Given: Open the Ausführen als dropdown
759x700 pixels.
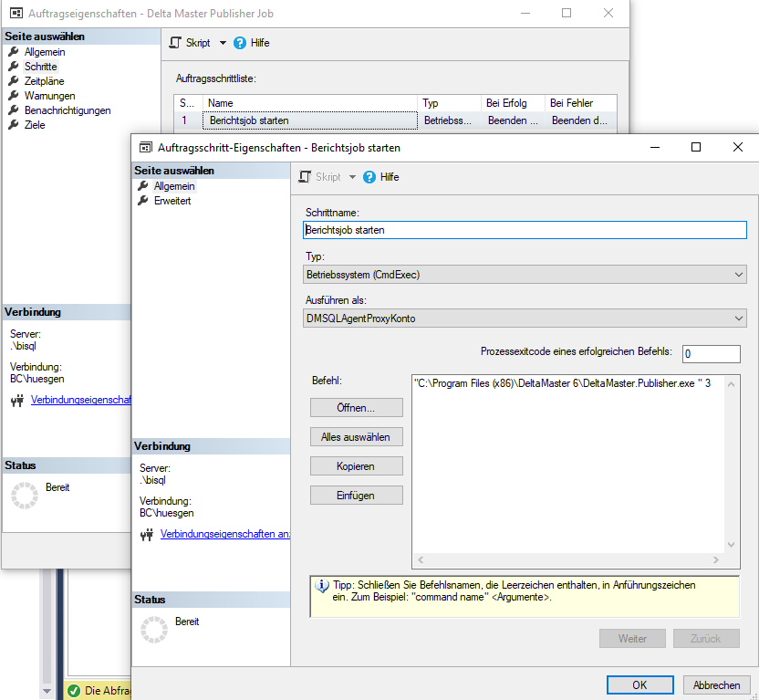Looking at the screenshot, I should 525,318.
